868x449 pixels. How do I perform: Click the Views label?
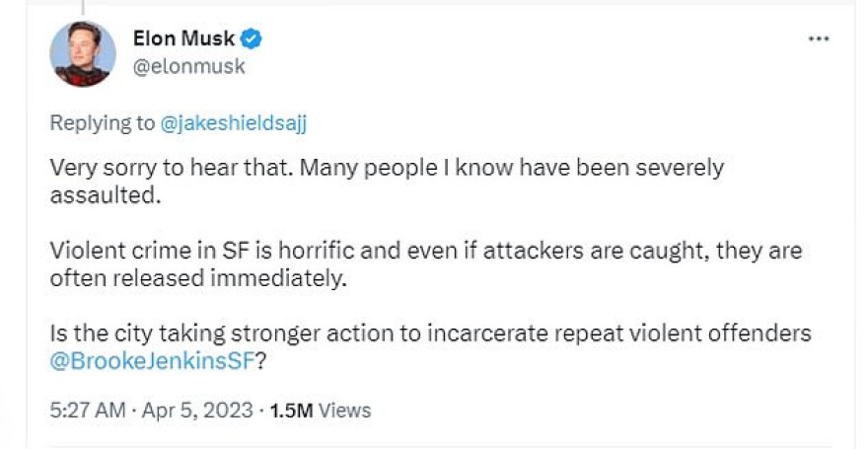click(x=344, y=409)
